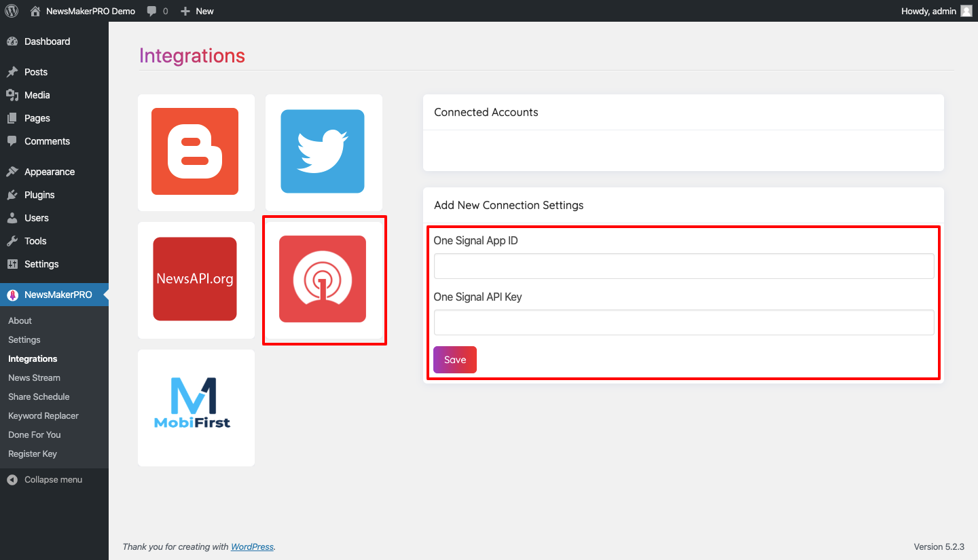Open the Users menu item
The width and height of the screenshot is (978, 560).
tap(54, 218)
